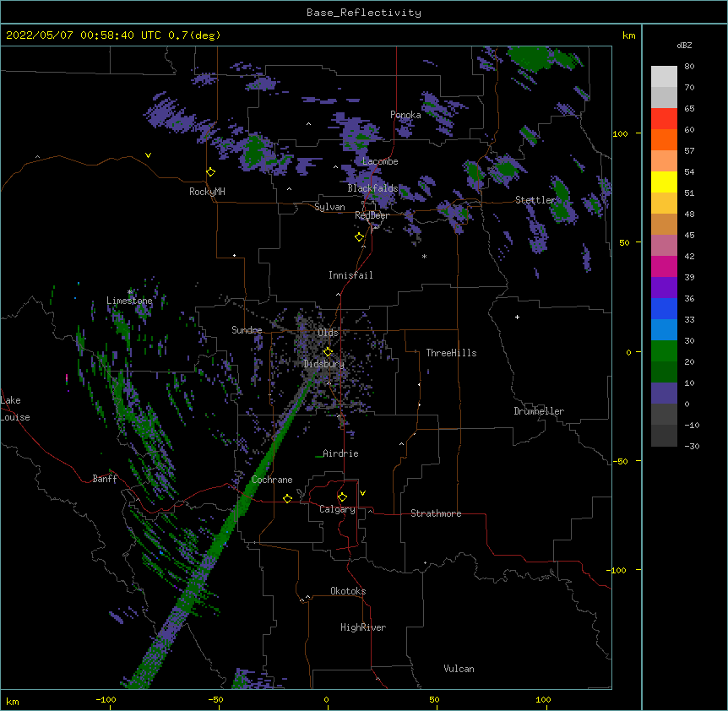728x711 pixels.
Task: Click the yellow marker between Olds and Didsbury
Action: [328, 351]
